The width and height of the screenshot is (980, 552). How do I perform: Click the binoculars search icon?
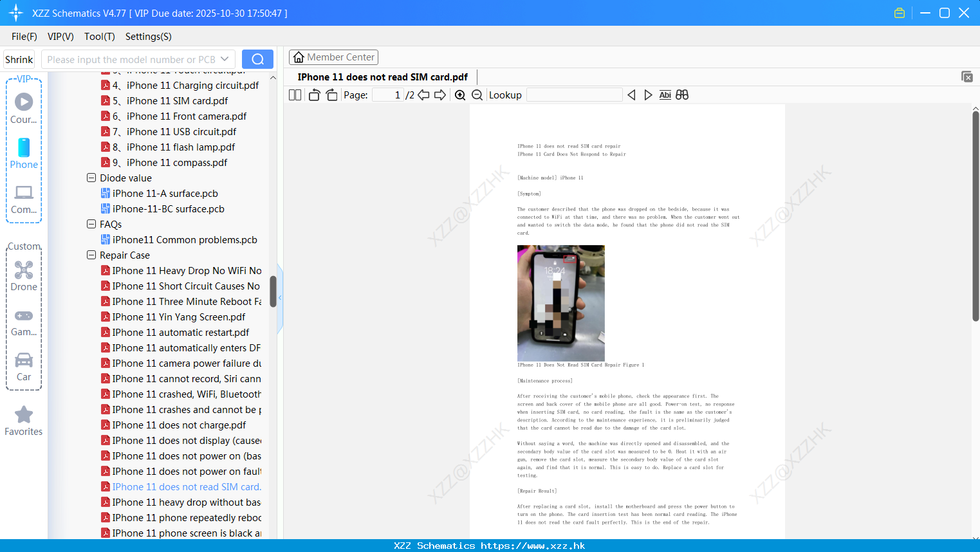[682, 95]
